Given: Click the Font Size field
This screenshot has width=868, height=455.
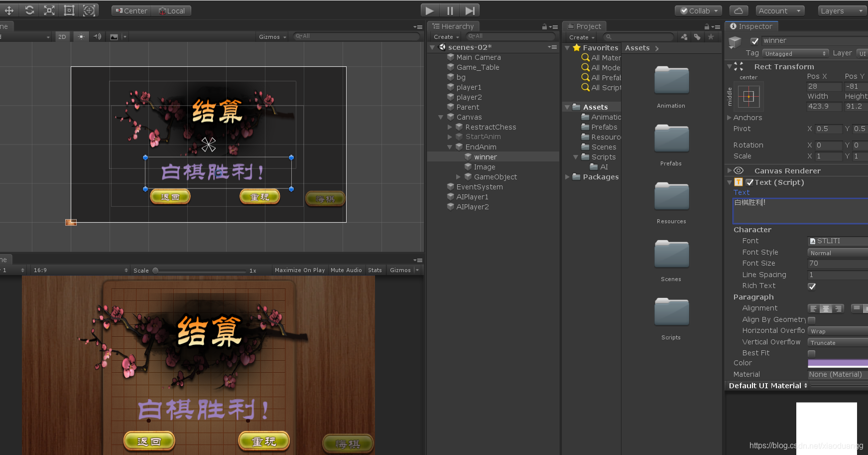Looking at the screenshot, I should click(x=838, y=264).
